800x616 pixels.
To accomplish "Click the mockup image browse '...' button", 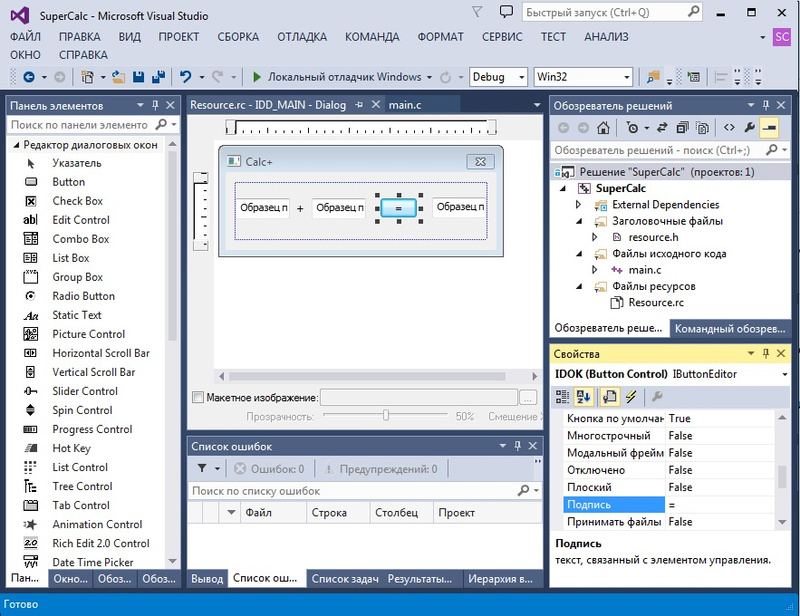I will click(x=527, y=397).
